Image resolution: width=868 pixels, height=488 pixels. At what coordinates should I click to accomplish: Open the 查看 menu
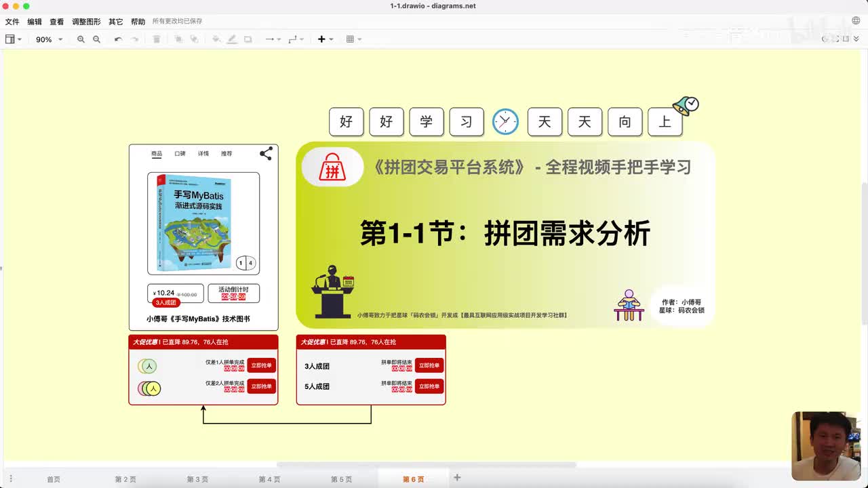[x=57, y=22]
